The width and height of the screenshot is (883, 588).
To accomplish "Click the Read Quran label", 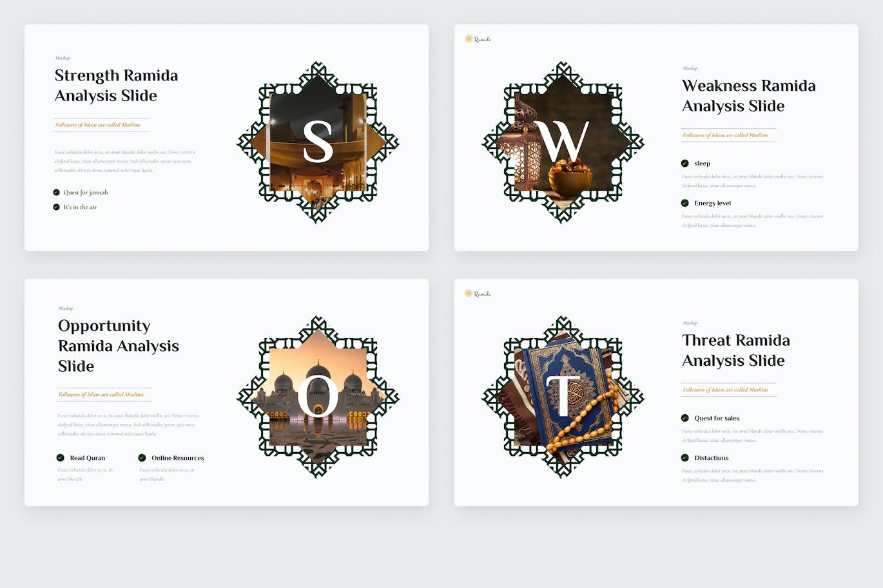I will pos(88,458).
